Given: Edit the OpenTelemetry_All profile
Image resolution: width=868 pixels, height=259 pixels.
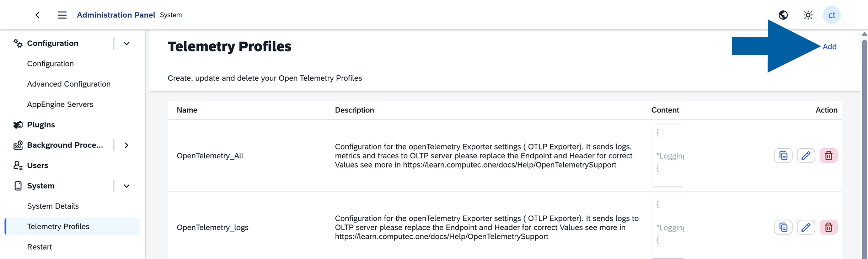Looking at the screenshot, I should tap(806, 156).
